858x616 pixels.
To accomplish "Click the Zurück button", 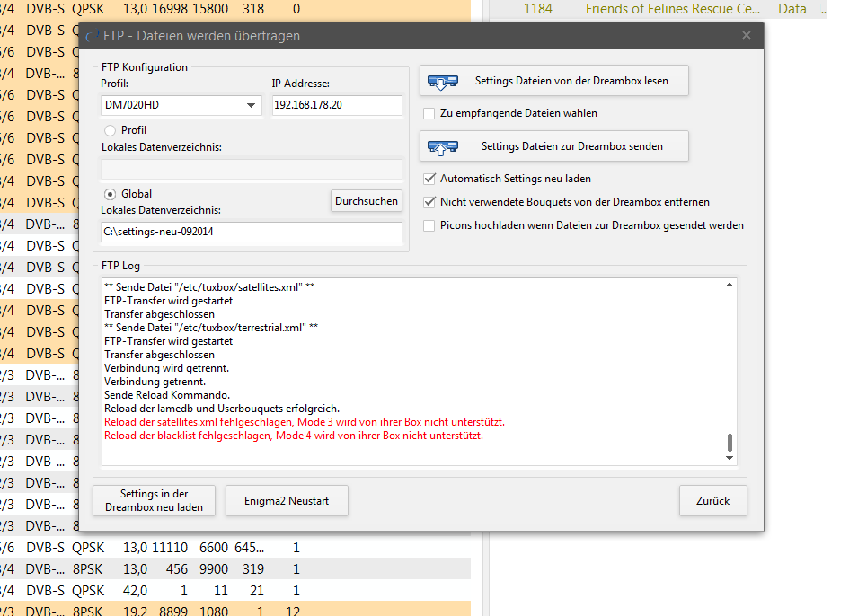I will click(712, 501).
